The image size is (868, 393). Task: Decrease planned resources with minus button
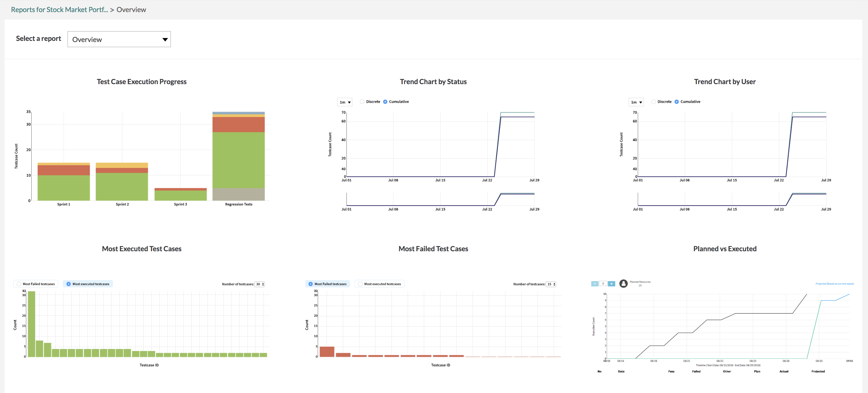pos(595,284)
